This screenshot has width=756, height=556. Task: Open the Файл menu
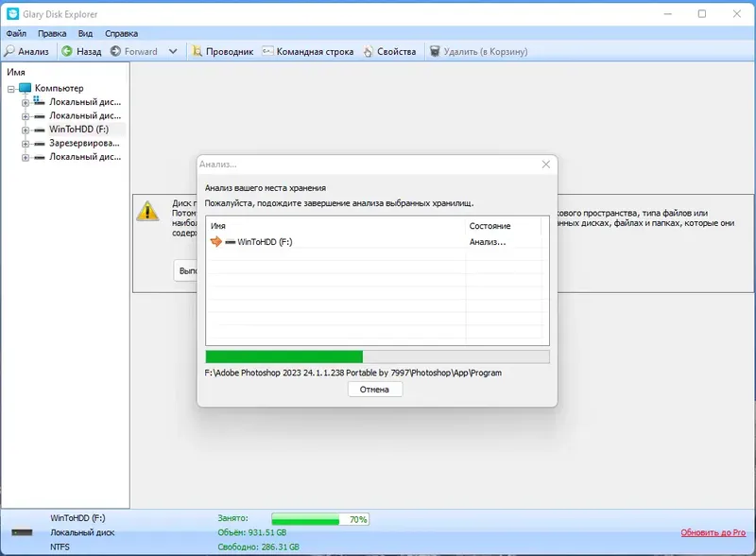[16, 33]
